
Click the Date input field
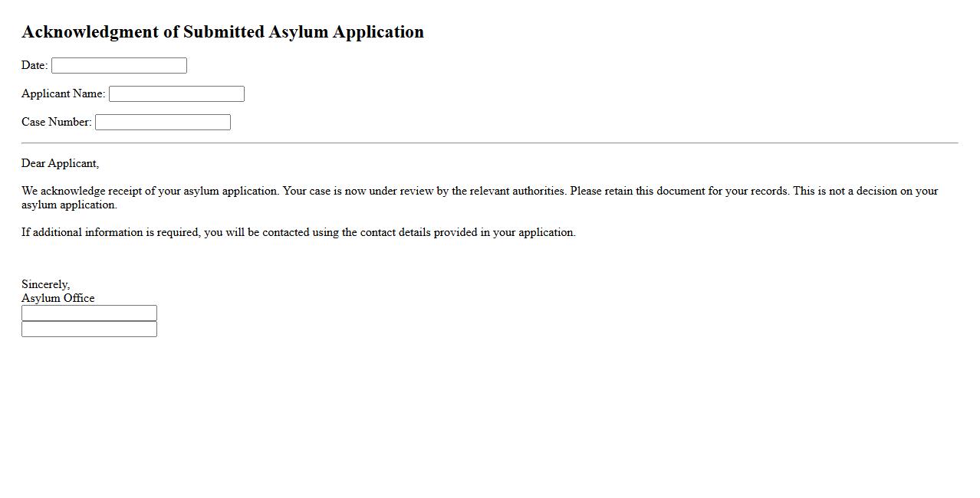[x=119, y=66]
